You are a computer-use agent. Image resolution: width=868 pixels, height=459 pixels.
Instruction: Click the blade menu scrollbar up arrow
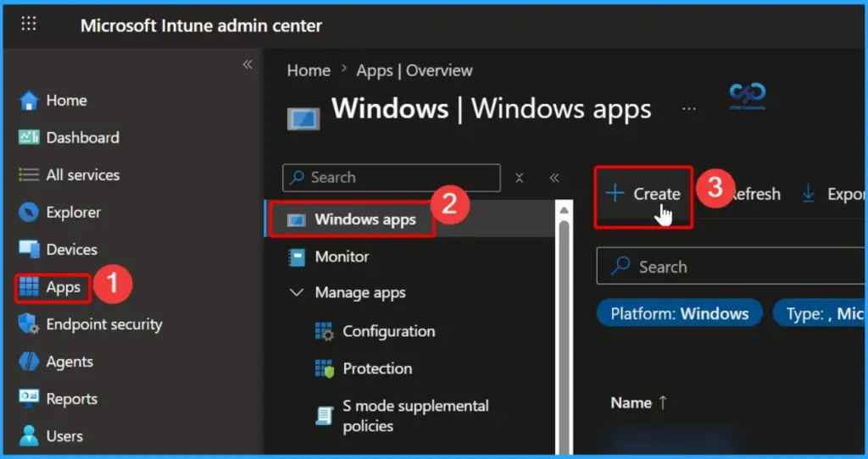(x=564, y=211)
